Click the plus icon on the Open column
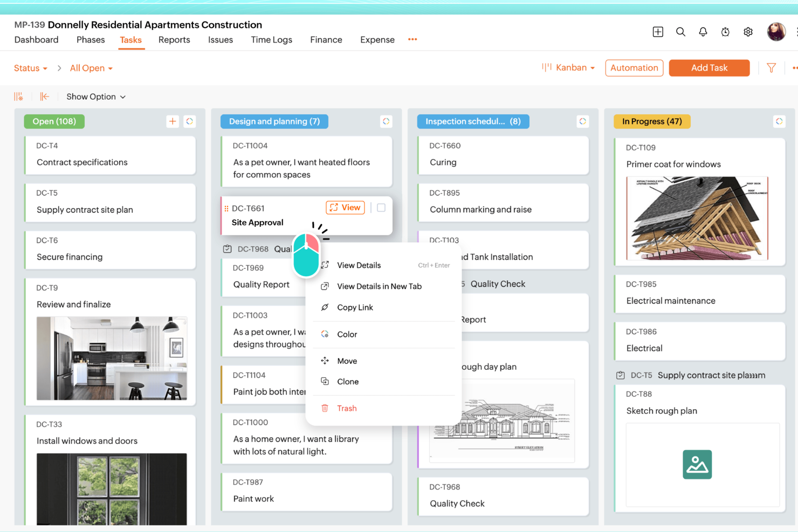 (x=173, y=121)
